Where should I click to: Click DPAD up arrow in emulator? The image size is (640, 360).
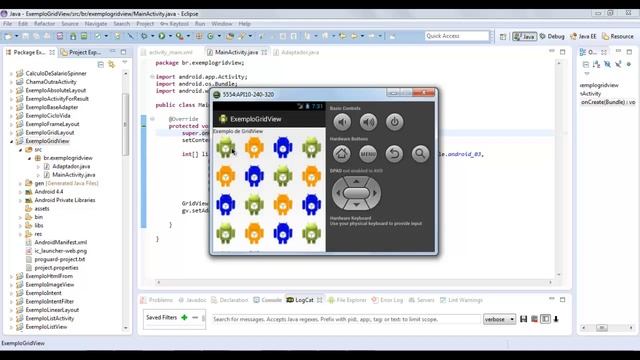[x=356, y=181]
